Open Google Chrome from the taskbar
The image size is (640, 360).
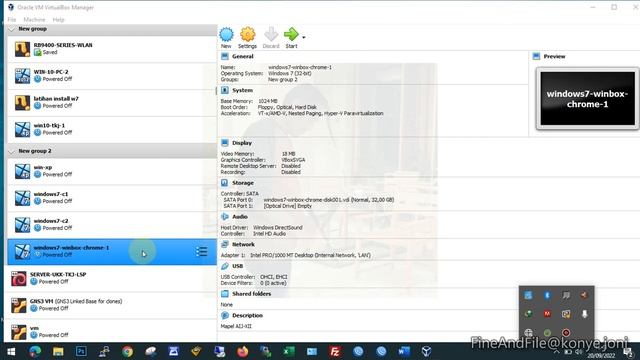(127, 351)
